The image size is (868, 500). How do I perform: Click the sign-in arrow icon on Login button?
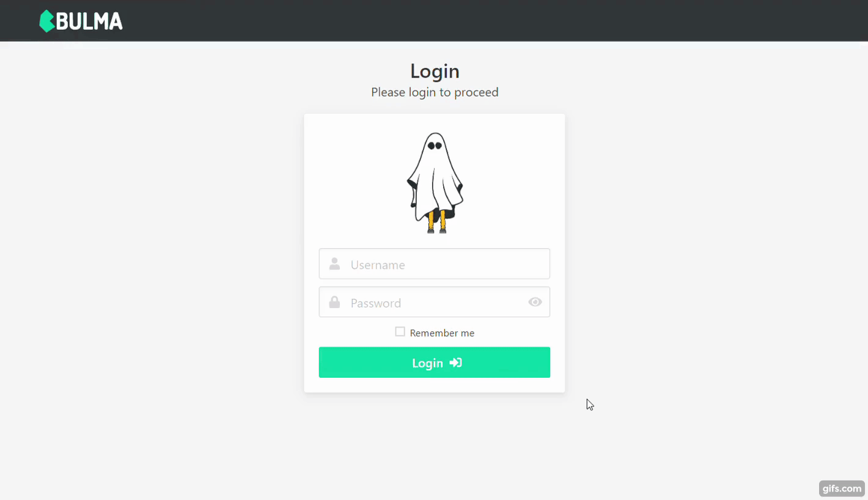tap(455, 362)
